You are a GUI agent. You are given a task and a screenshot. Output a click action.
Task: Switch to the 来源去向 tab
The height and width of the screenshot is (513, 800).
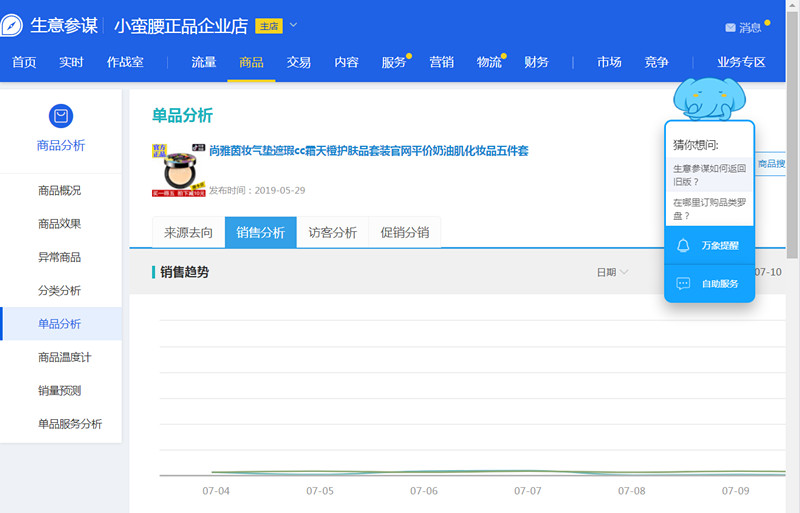188,232
